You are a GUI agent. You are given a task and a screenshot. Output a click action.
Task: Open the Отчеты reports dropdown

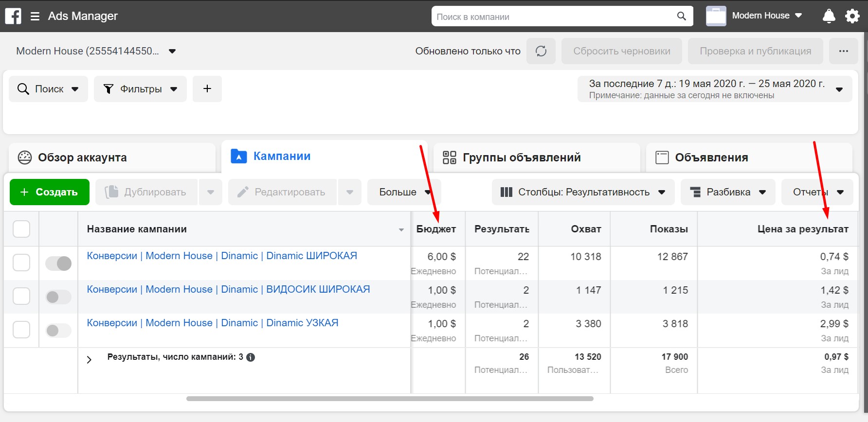(817, 192)
